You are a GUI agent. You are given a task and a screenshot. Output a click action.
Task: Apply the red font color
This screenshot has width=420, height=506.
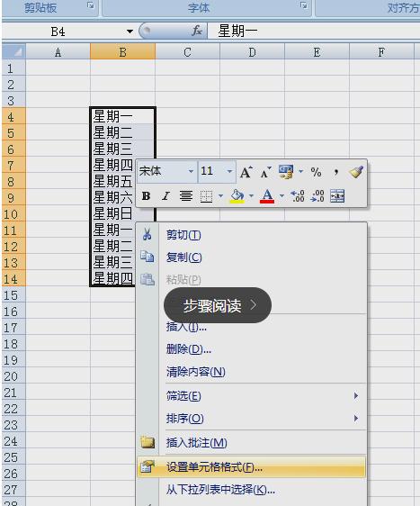267,196
